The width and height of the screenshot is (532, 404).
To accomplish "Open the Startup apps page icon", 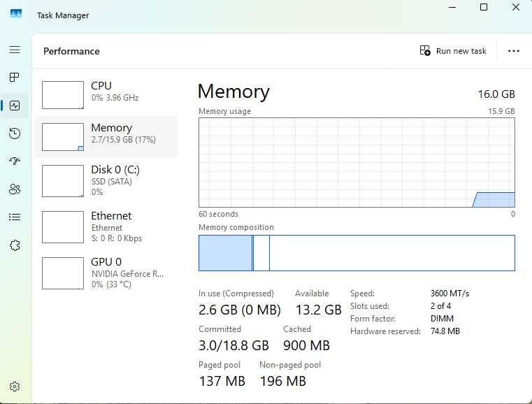I will click(15, 161).
